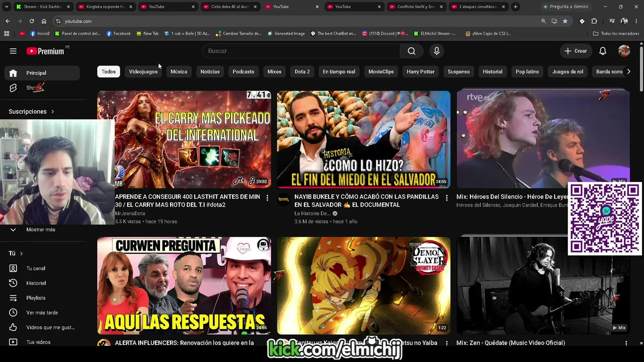Image resolution: width=644 pixels, height=362 pixels.
Task: Open the Discord bookmark
Action: [385, 34]
